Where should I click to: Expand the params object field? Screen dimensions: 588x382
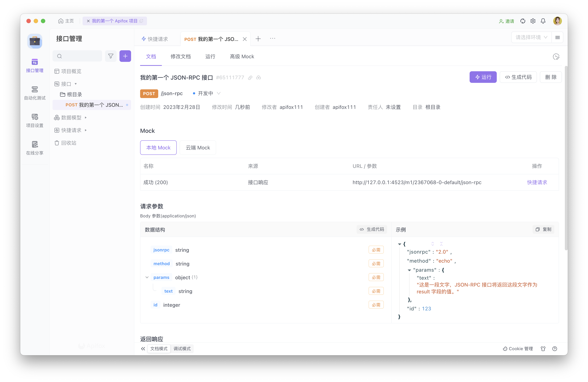pos(147,277)
